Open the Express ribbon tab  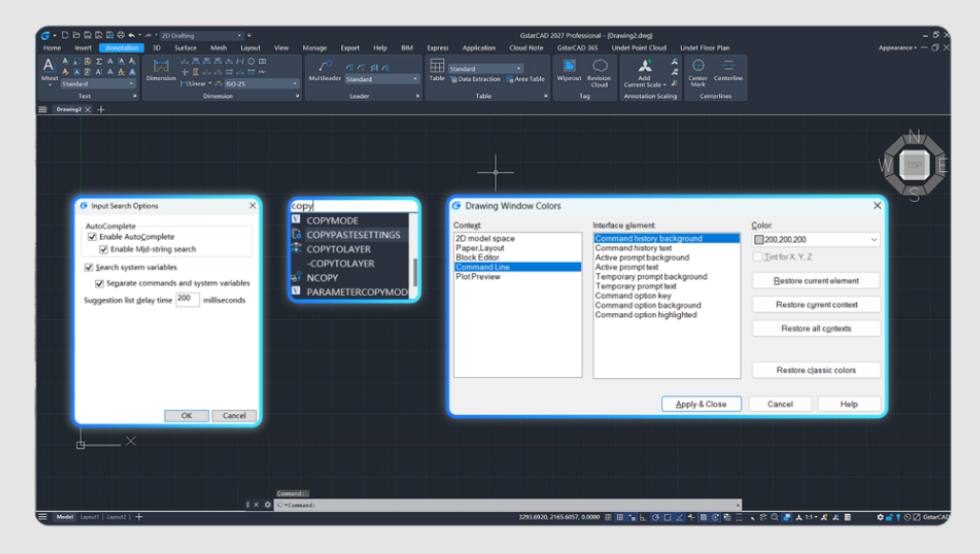click(437, 48)
